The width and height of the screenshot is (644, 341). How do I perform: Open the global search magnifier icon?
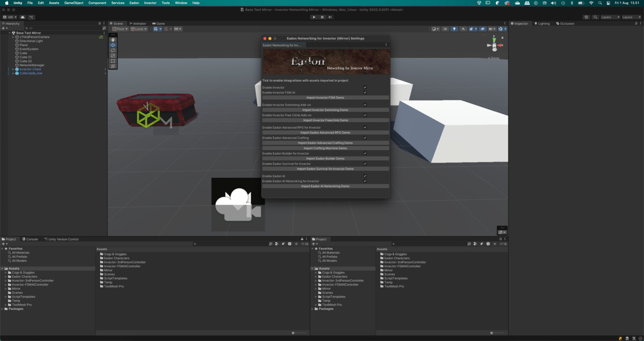[x=595, y=17]
